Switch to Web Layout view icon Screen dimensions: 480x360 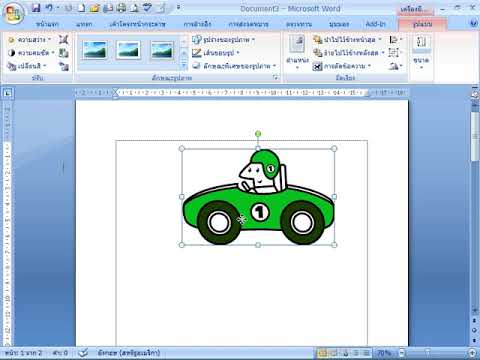pos(345,353)
